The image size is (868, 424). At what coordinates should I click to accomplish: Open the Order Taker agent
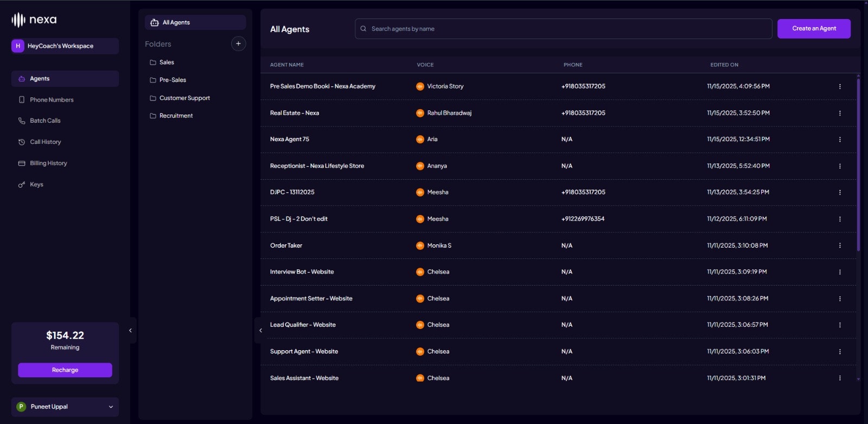coord(286,245)
